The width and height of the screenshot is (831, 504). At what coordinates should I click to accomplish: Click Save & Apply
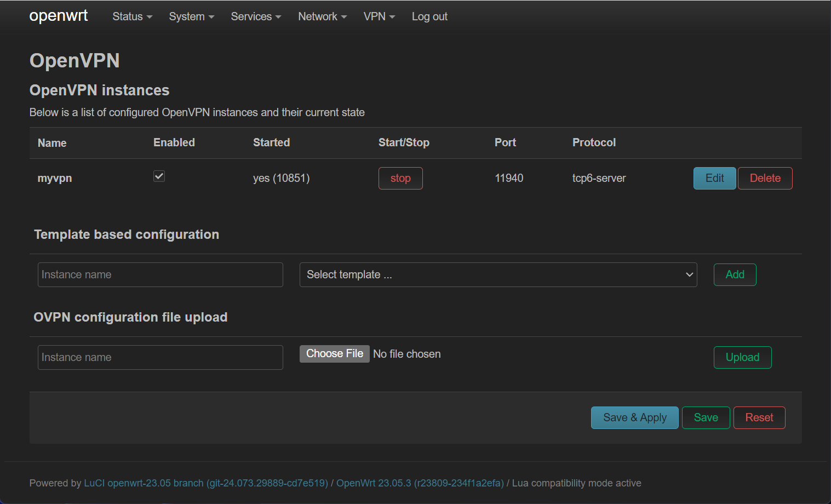[x=634, y=417]
